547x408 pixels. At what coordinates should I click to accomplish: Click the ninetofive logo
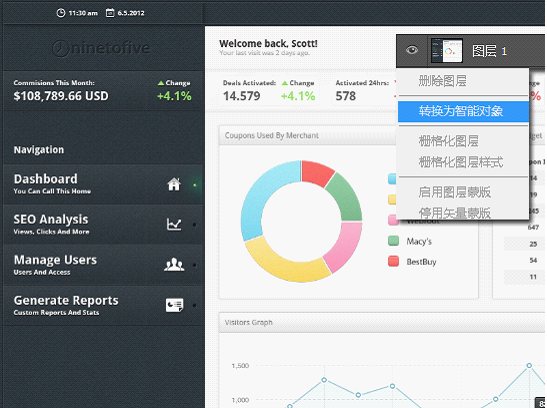coord(101,48)
